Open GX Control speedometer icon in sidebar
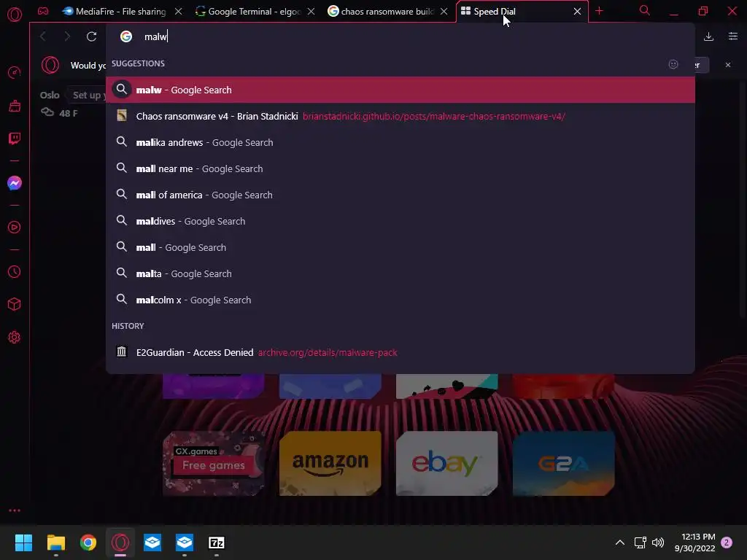The height and width of the screenshot is (560, 747). coord(15,73)
